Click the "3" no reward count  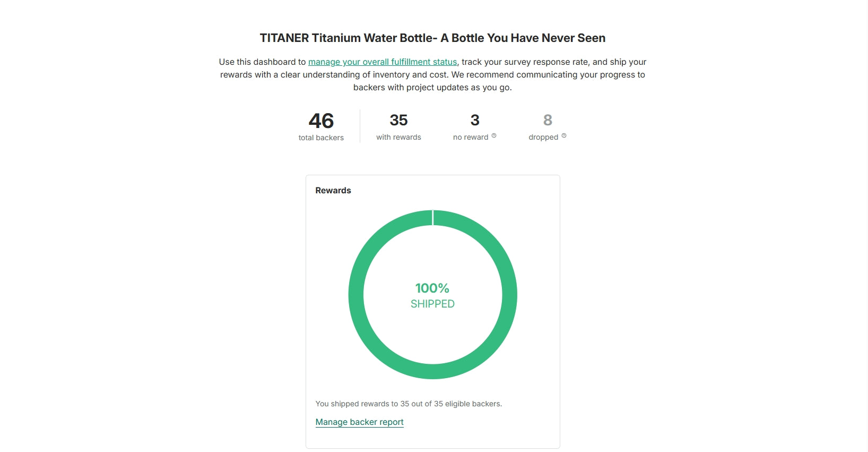coord(475,121)
